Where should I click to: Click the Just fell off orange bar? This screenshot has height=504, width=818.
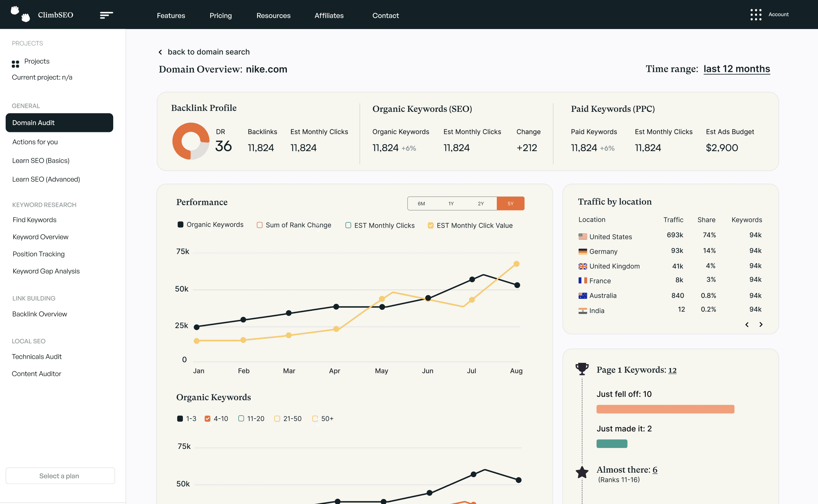coord(665,409)
